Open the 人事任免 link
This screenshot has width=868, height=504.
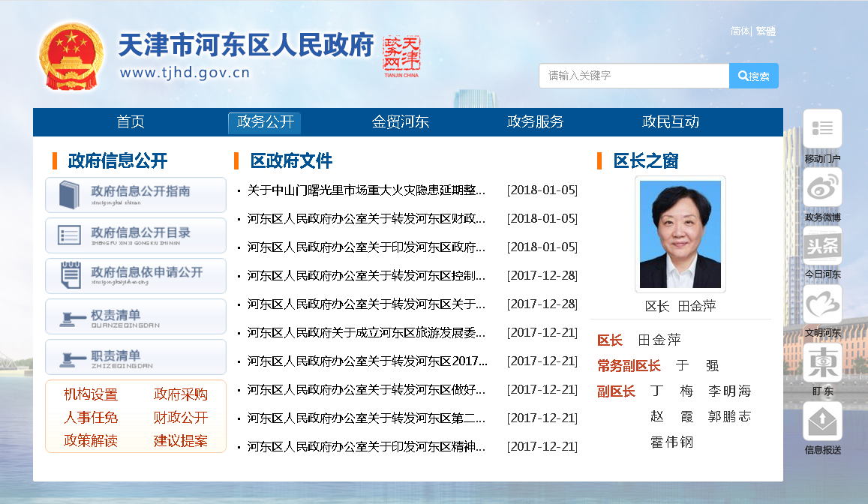(91, 418)
